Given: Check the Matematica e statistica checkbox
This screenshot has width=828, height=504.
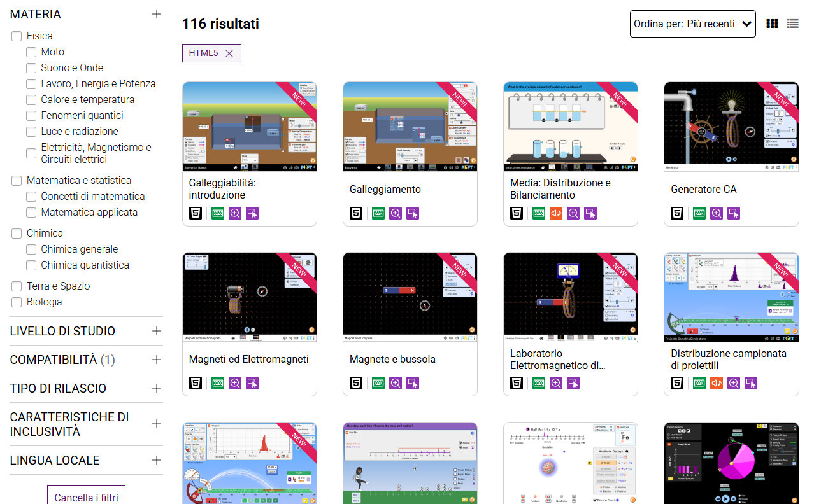Looking at the screenshot, I should pos(17,181).
